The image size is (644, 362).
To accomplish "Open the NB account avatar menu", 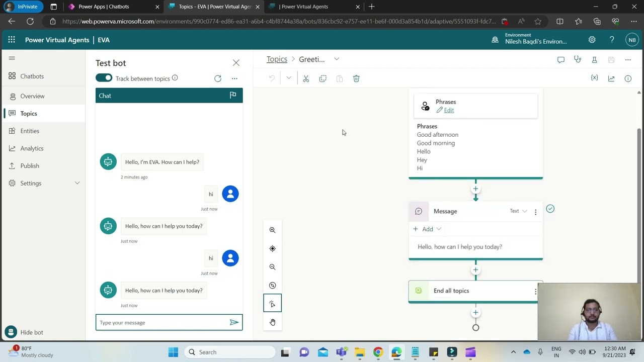I will point(632,40).
